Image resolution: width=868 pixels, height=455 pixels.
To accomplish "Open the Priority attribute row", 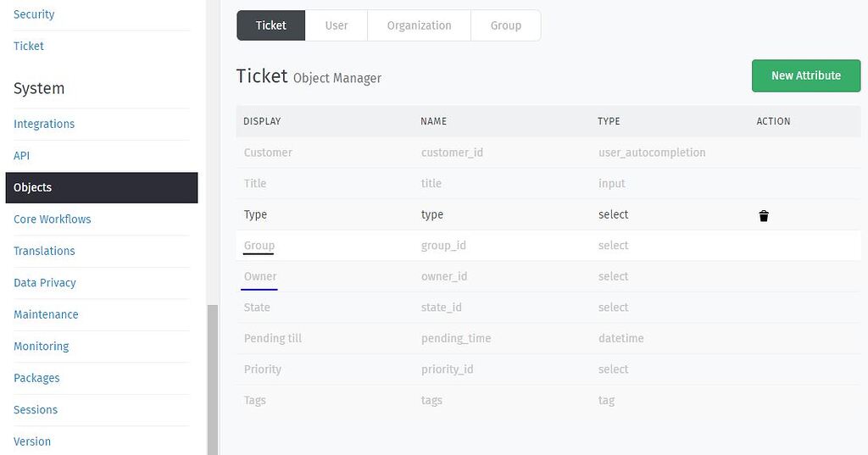I will coord(548,369).
